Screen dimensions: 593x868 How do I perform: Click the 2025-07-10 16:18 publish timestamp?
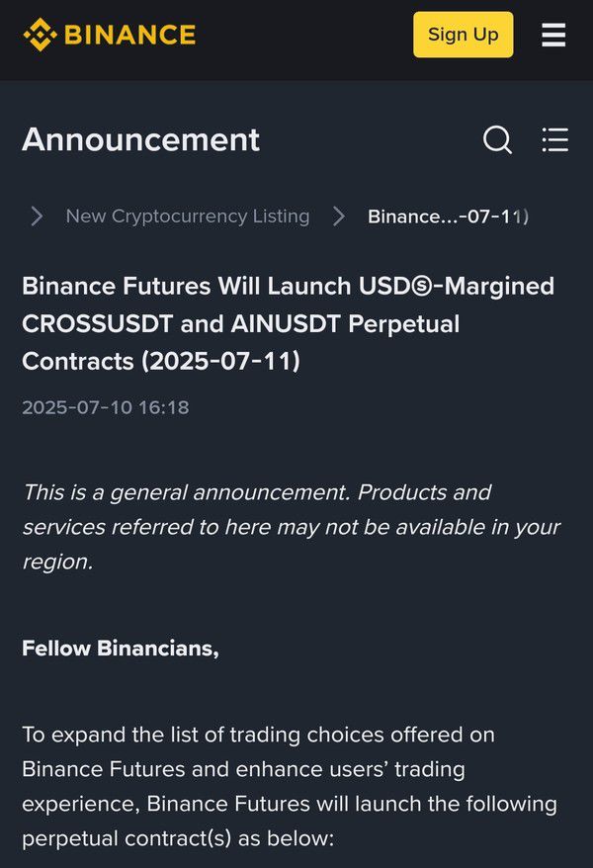pyautogui.click(x=105, y=407)
